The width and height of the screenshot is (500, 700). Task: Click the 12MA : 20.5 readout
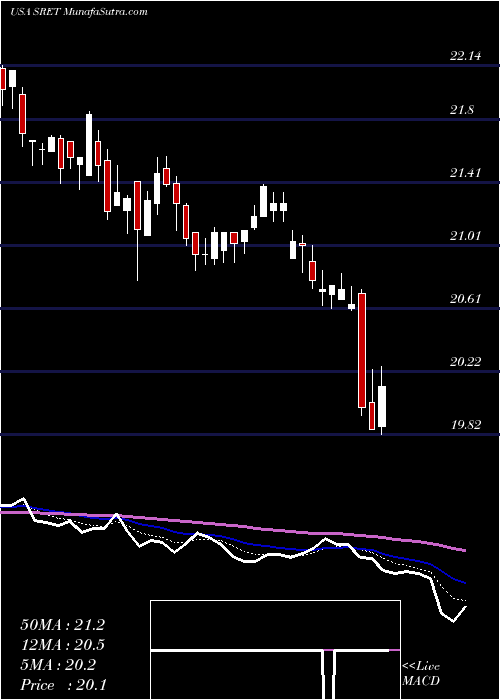[x=63, y=645]
